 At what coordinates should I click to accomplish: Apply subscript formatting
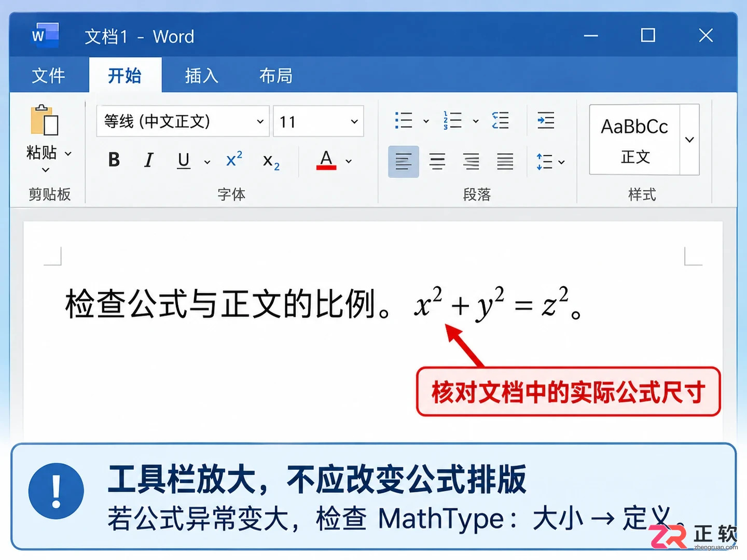[x=271, y=162]
